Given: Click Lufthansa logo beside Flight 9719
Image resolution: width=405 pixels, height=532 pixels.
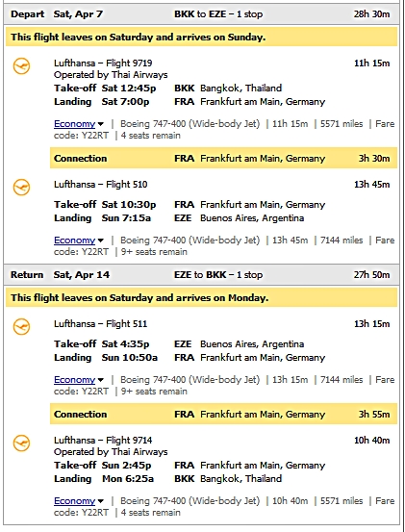Looking at the screenshot, I should point(21,65).
